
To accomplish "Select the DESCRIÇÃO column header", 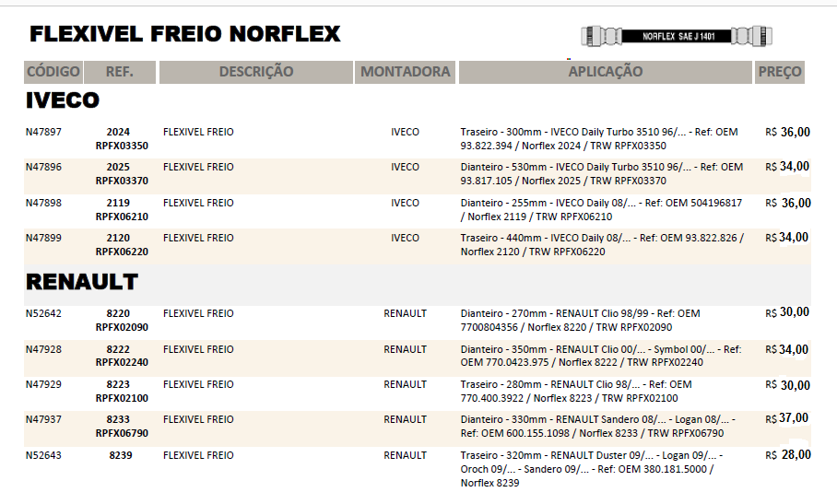I will pyautogui.click(x=256, y=72).
